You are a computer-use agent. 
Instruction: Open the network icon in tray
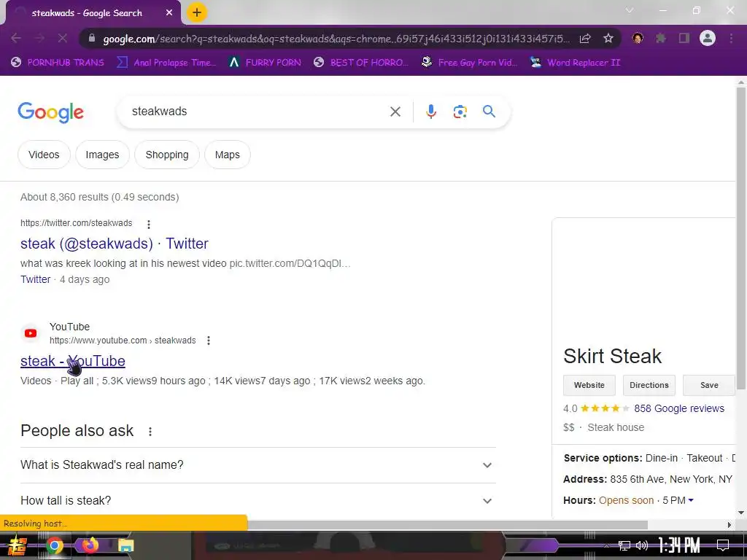624,545
